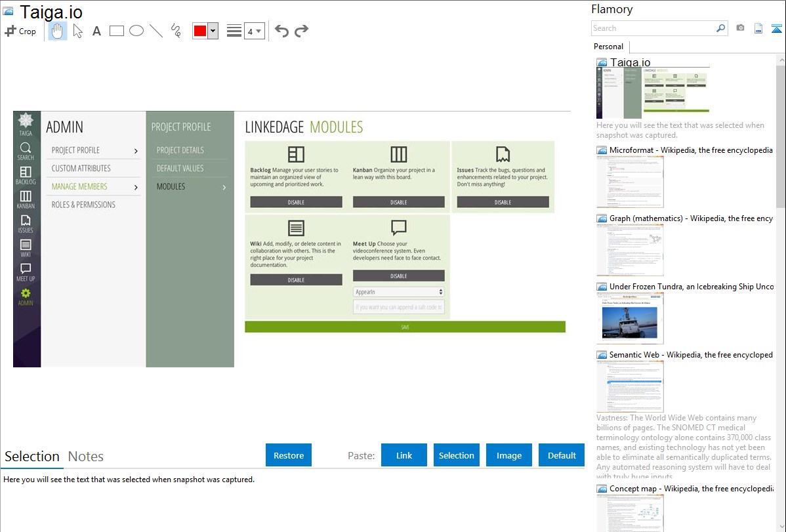786x532 pixels.
Task: Click the camera capture icon
Action: (x=740, y=28)
